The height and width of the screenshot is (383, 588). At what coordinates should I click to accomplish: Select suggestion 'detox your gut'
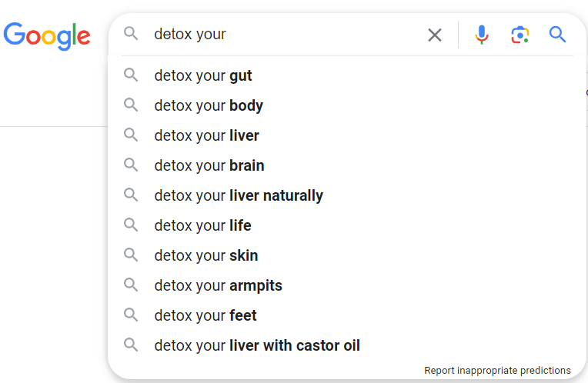[203, 75]
